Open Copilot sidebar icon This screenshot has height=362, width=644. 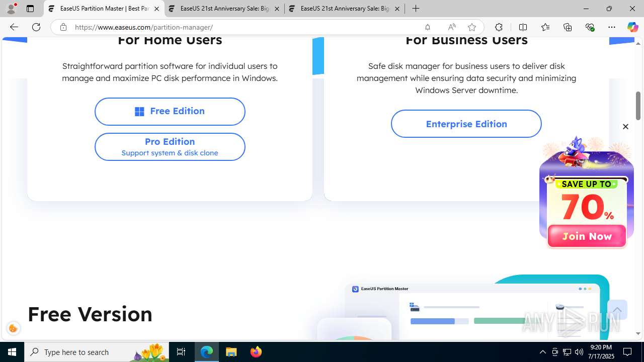(633, 27)
